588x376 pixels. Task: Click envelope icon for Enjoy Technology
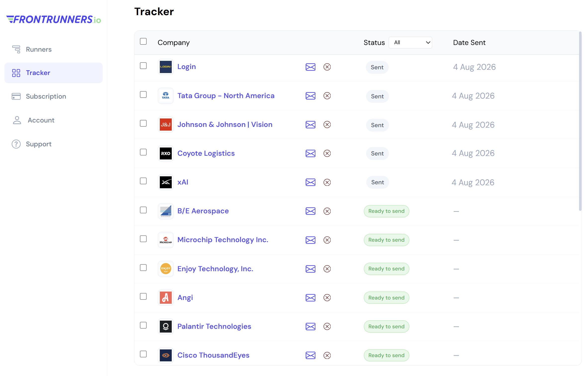click(x=310, y=269)
